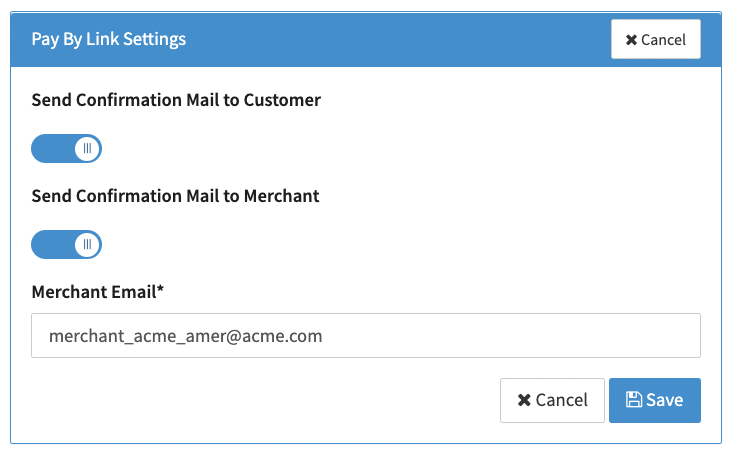Turn off Send Confirmation Mail to Merchant switch
The image size is (738, 458).
(66, 244)
